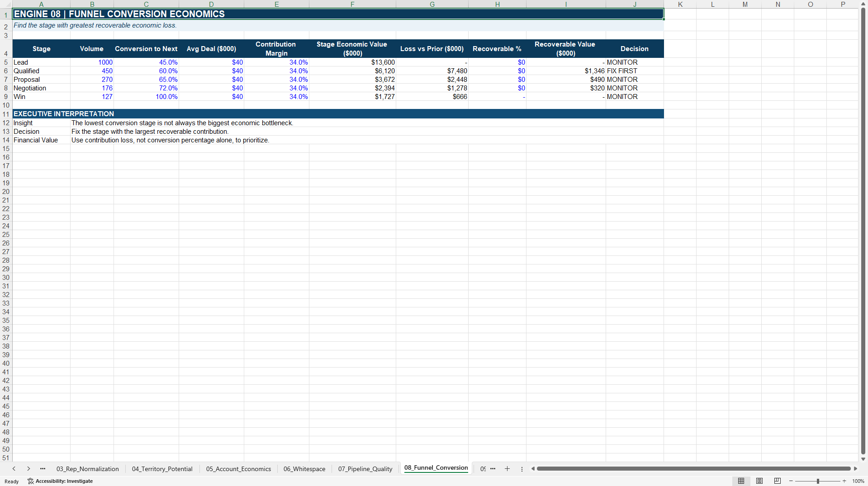Click Accessibility: Investigate status icon

click(x=60, y=481)
